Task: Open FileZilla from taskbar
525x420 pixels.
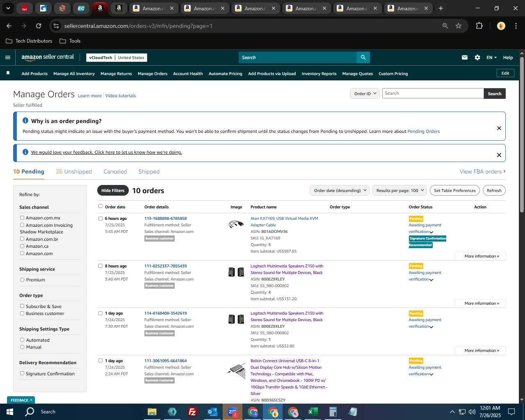Action: [192, 412]
